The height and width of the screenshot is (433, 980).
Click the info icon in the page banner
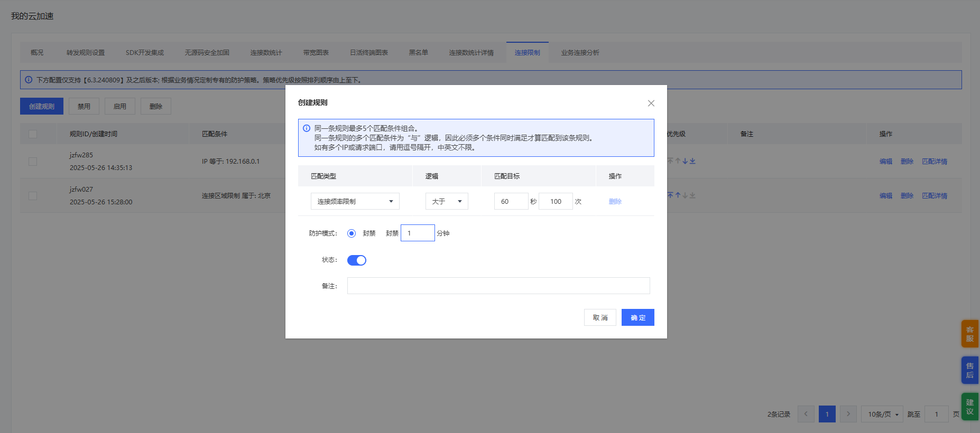pos(29,80)
